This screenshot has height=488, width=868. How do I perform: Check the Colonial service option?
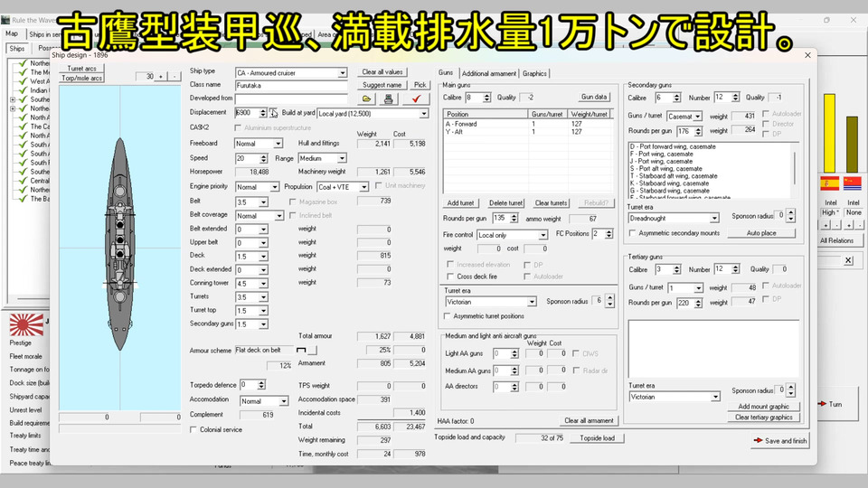click(193, 429)
